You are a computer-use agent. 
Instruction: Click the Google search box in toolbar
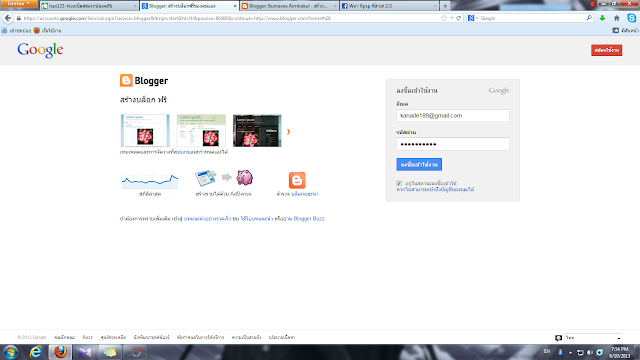pos(532,18)
